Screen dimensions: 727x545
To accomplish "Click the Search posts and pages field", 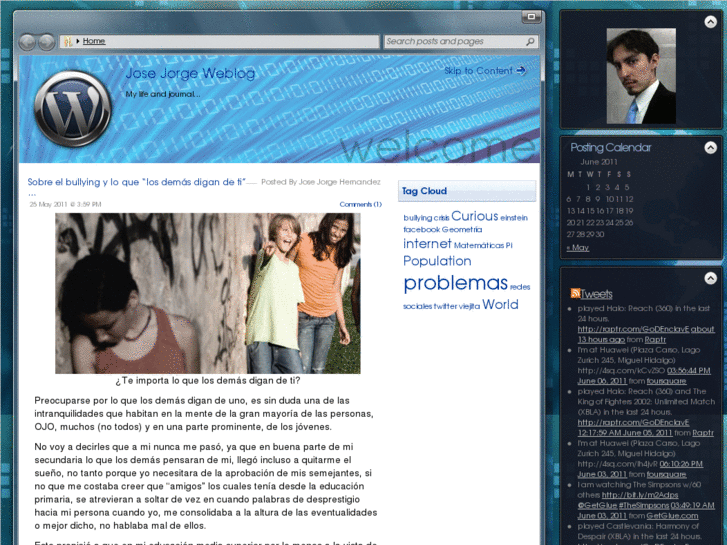I will coord(460,41).
